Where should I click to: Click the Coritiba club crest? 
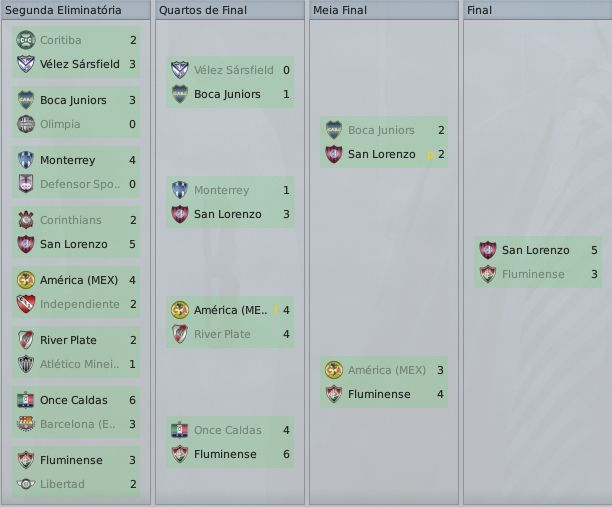click(x=26, y=40)
